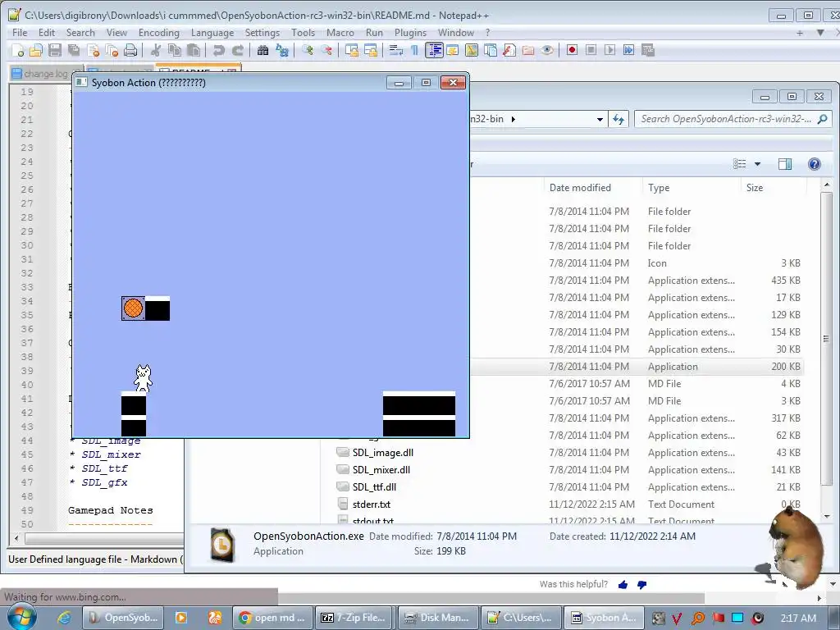
Task: Select the SDL_mixer.dll file
Action: point(381,470)
